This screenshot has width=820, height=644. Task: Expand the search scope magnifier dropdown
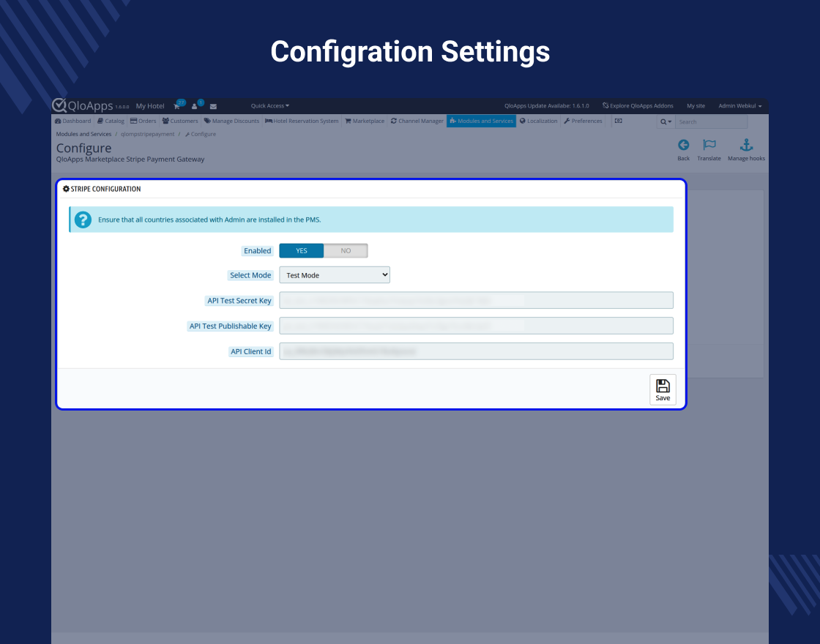tap(666, 121)
